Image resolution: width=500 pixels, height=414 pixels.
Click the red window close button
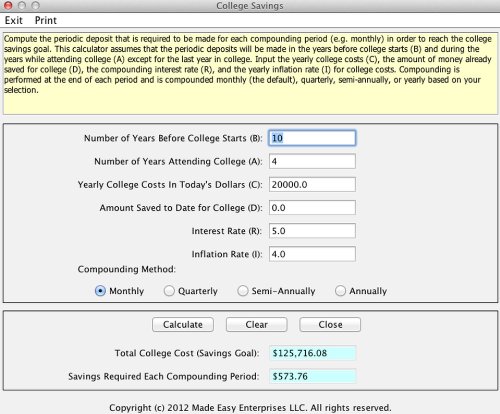click(8, 6)
